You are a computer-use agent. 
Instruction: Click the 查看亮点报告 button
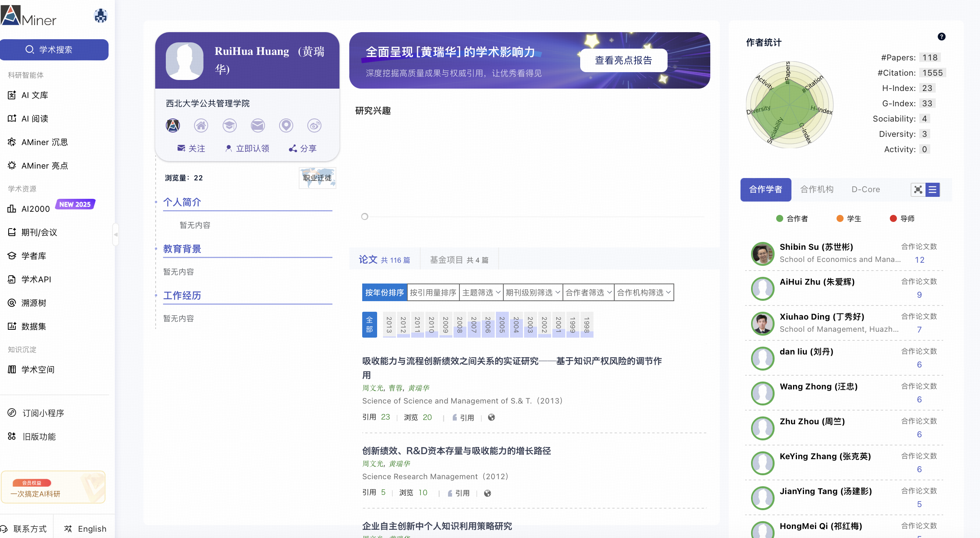[623, 60]
